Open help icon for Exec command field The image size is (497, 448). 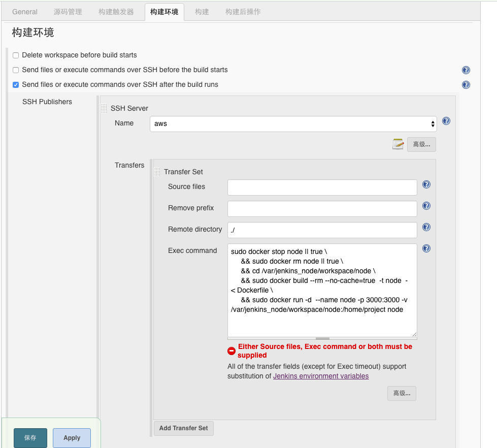click(426, 248)
